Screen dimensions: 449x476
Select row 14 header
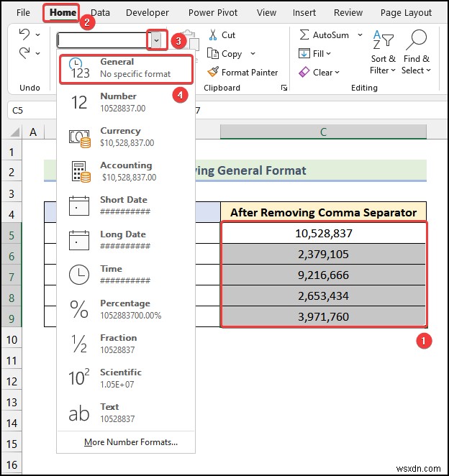(12, 423)
